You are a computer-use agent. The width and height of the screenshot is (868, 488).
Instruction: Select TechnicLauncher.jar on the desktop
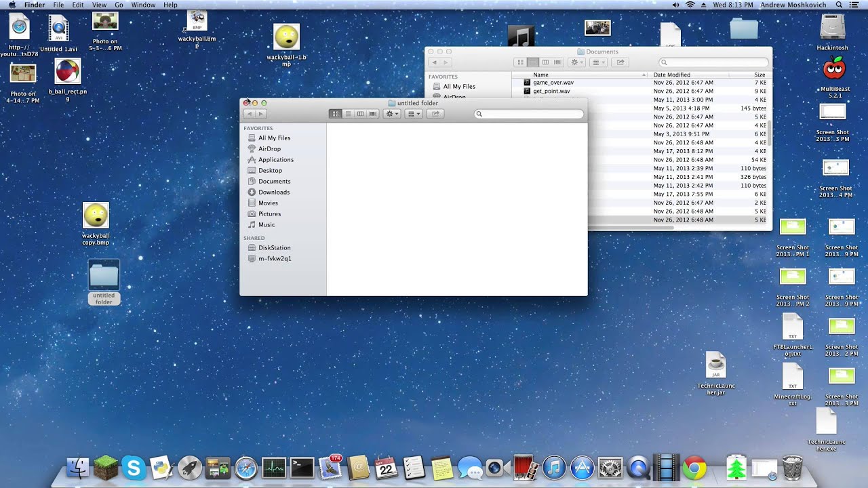(x=715, y=373)
